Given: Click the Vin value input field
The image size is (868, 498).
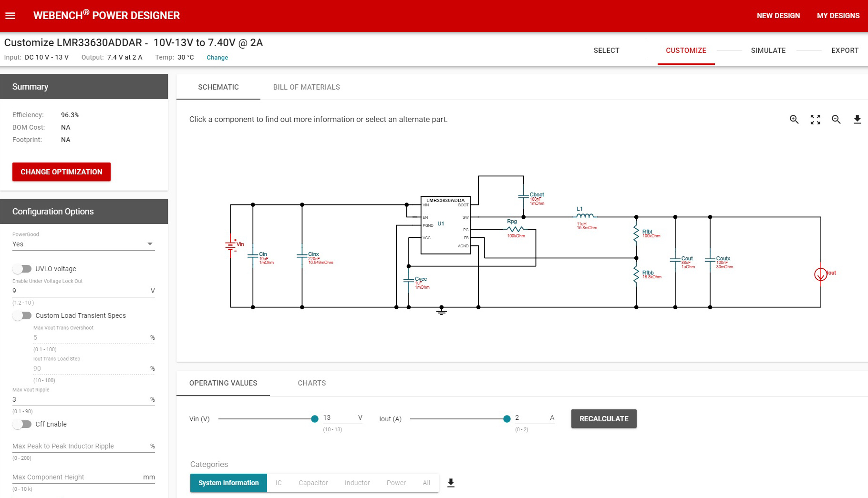Looking at the screenshot, I should click(x=342, y=418).
